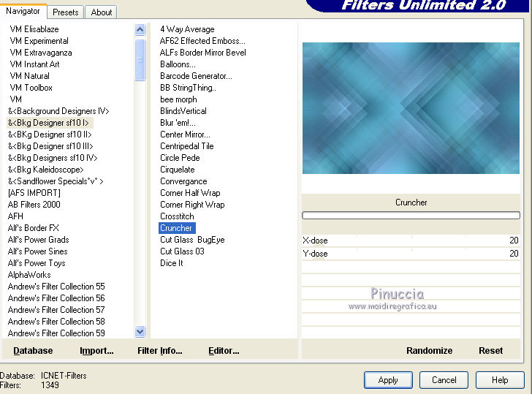Image resolution: width=532 pixels, height=394 pixels.
Task: Click the category list scrollbar thumb
Action: pos(140,60)
